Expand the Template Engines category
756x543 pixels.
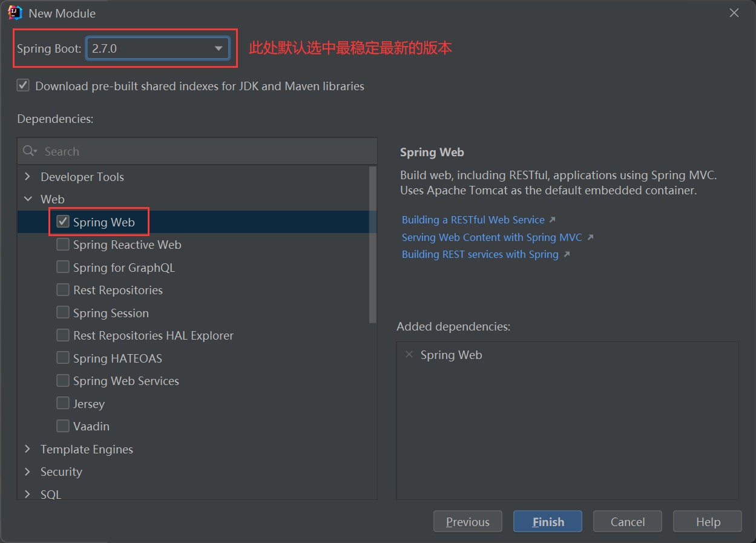click(27, 449)
